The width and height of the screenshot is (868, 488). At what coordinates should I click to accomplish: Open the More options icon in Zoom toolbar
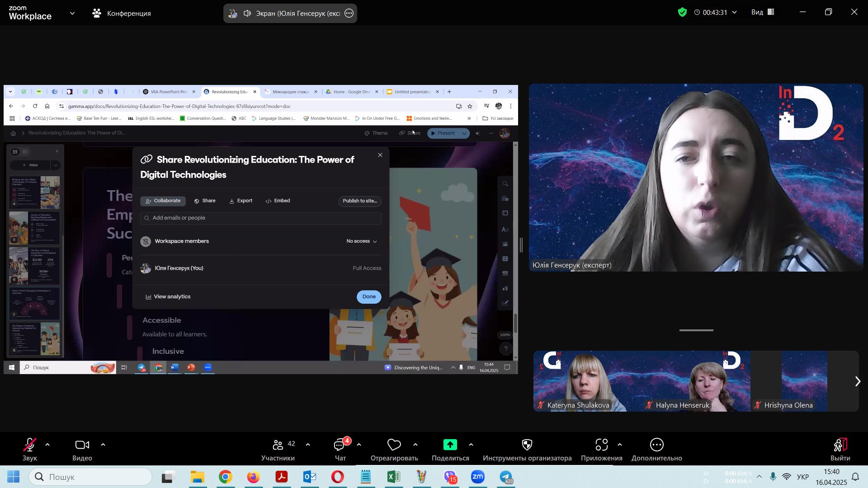656,446
